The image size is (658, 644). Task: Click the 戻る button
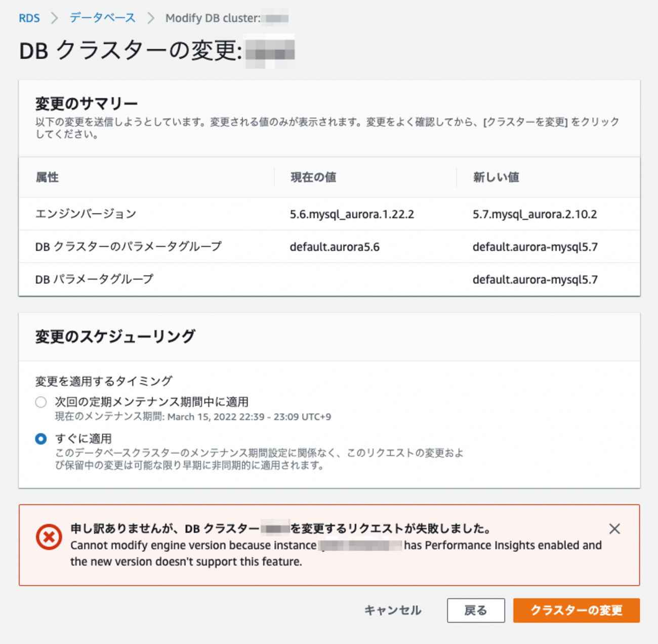coord(475,611)
